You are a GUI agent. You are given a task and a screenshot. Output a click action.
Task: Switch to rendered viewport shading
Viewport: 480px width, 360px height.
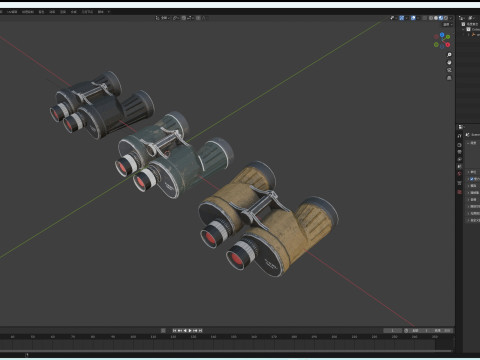446,18
